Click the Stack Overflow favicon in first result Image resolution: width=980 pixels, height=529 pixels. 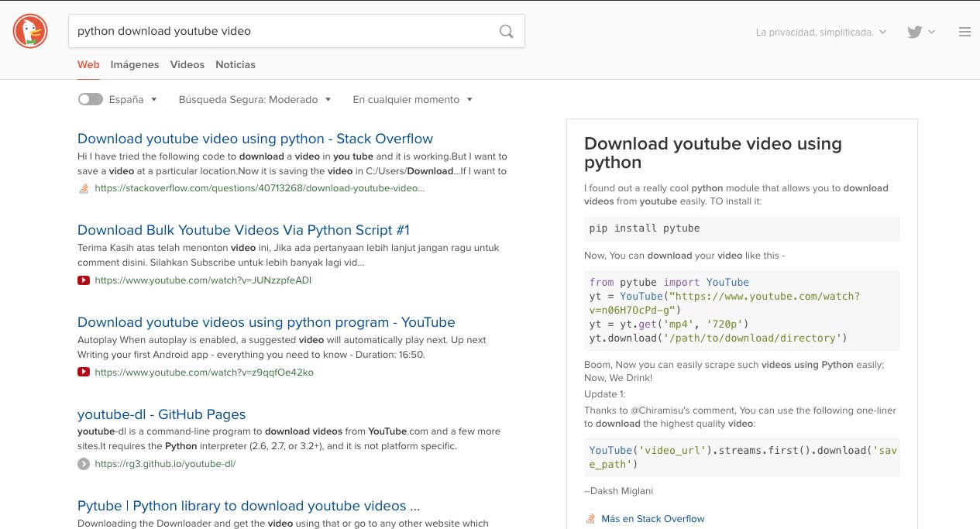coord(84,188)
